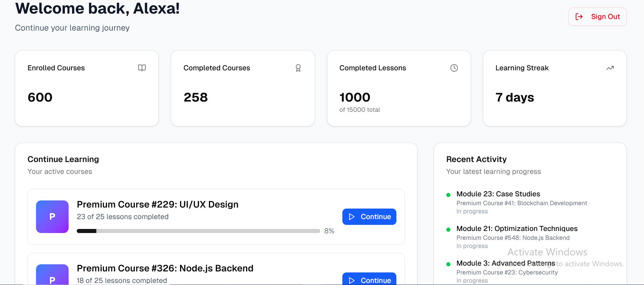Click Premium Course #548: Node.js Backend

coord(513,238)
